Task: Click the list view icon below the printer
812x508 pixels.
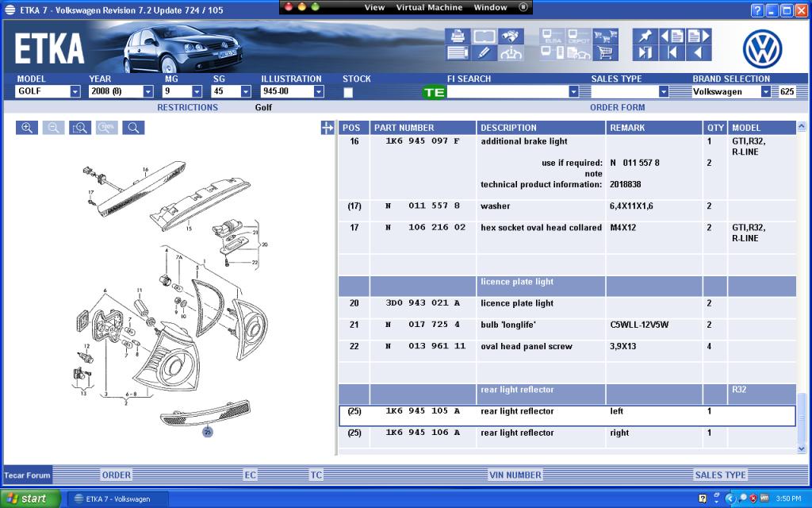Action: point(458,52)
